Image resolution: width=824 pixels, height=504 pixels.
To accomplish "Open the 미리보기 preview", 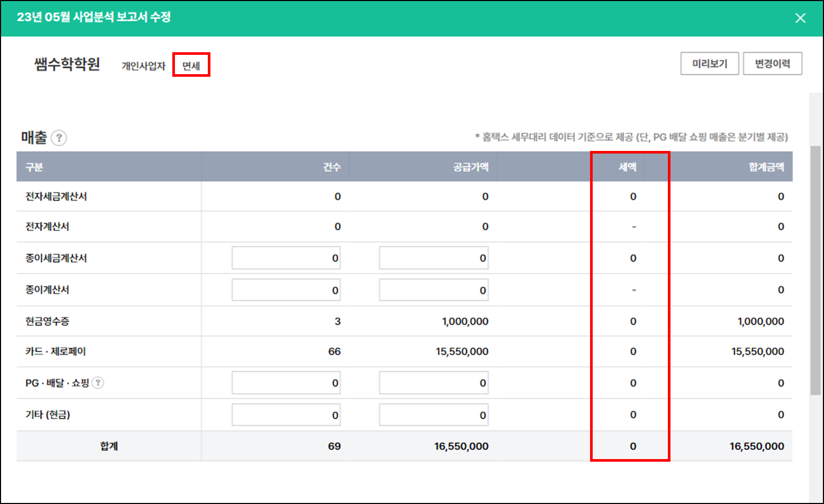I will [709, 64].
